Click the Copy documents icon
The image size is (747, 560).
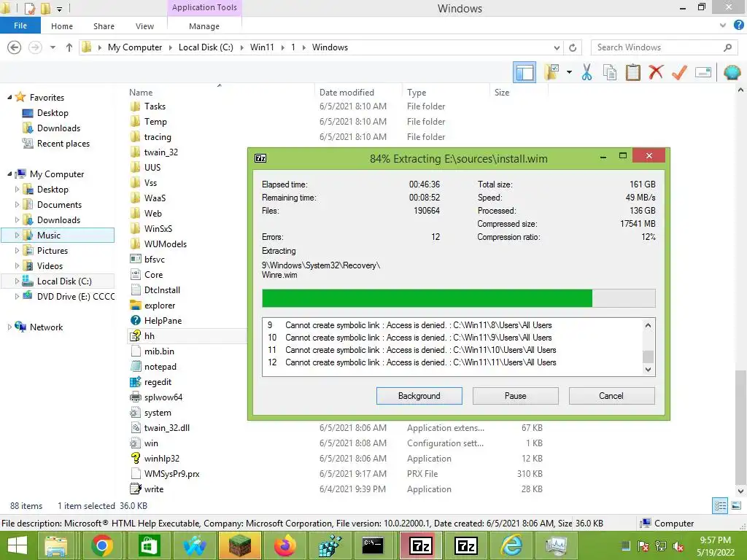[x=609, y=73]
